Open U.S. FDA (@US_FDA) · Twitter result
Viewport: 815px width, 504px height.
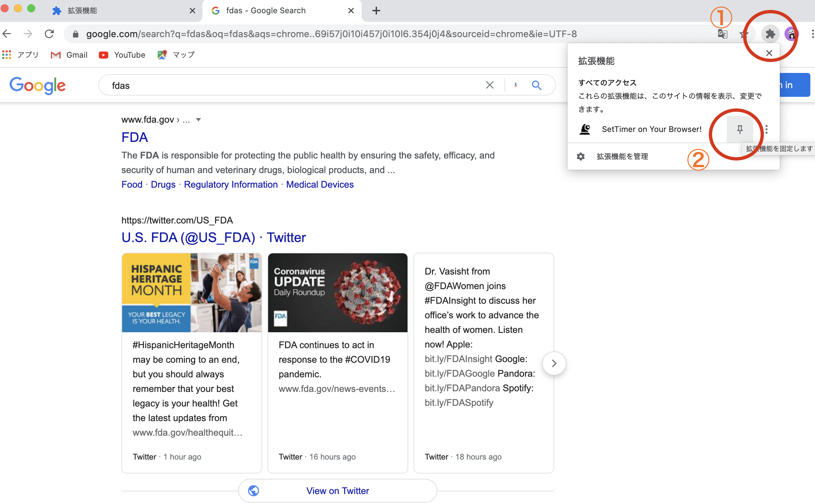213,238
